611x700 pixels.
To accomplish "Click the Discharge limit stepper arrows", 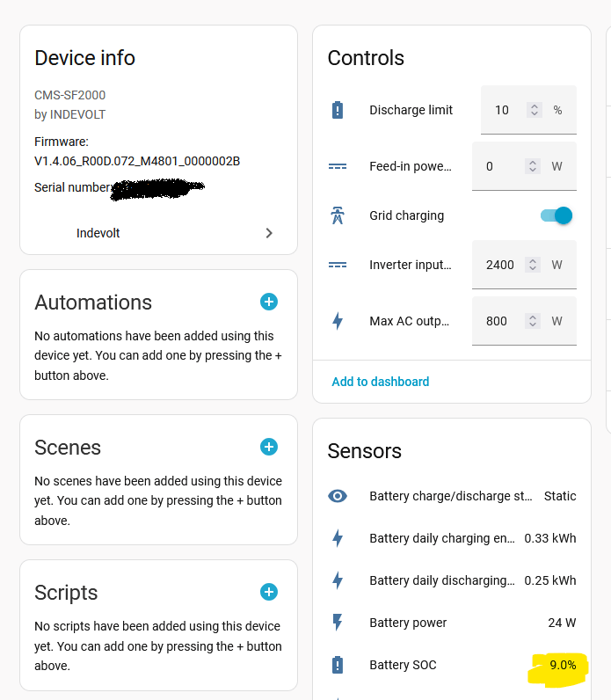I will tap(534, 110).
